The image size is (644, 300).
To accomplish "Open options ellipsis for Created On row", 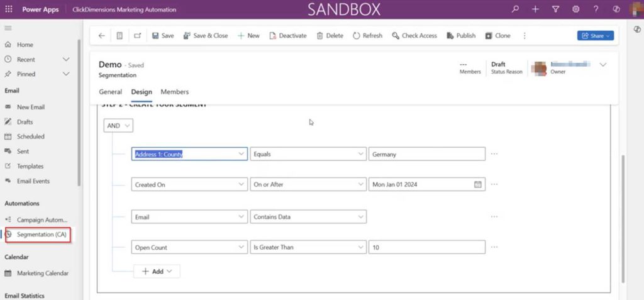I will tap(494, 184).
